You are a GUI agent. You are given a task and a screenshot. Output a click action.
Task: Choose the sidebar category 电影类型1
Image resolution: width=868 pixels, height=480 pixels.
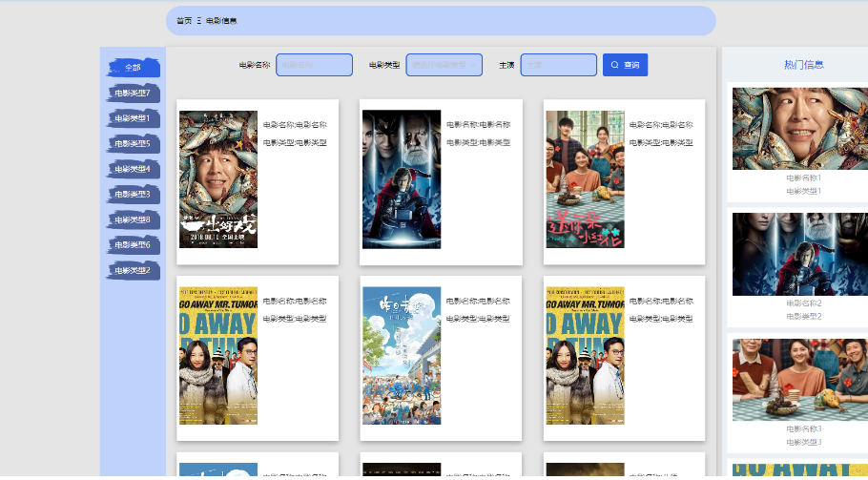133,118
